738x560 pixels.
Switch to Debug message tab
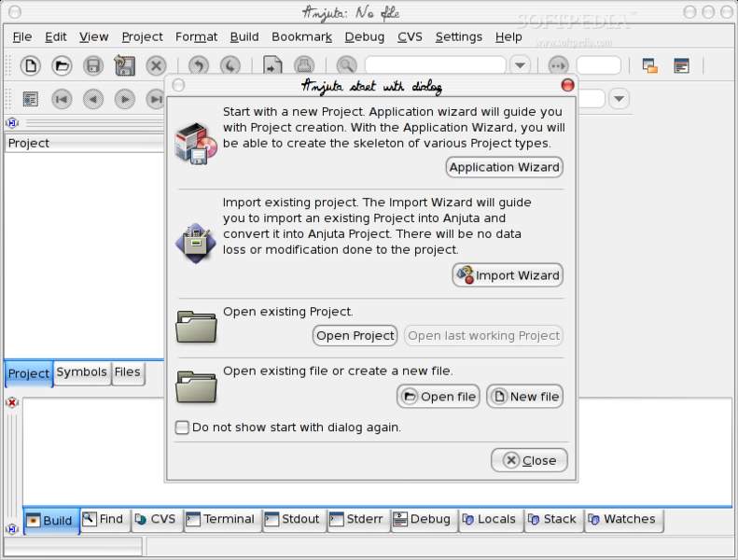tap(424, 520)
